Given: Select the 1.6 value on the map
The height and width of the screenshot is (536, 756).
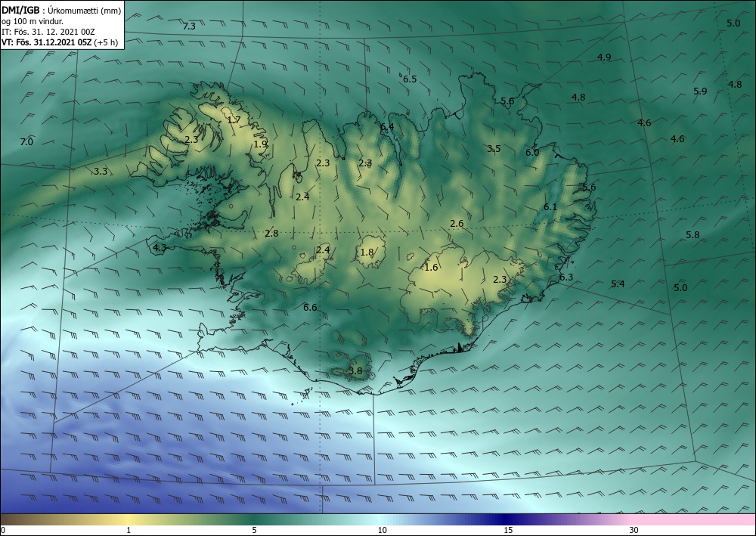Looking at the screenshot, I should tap(432, 267).
